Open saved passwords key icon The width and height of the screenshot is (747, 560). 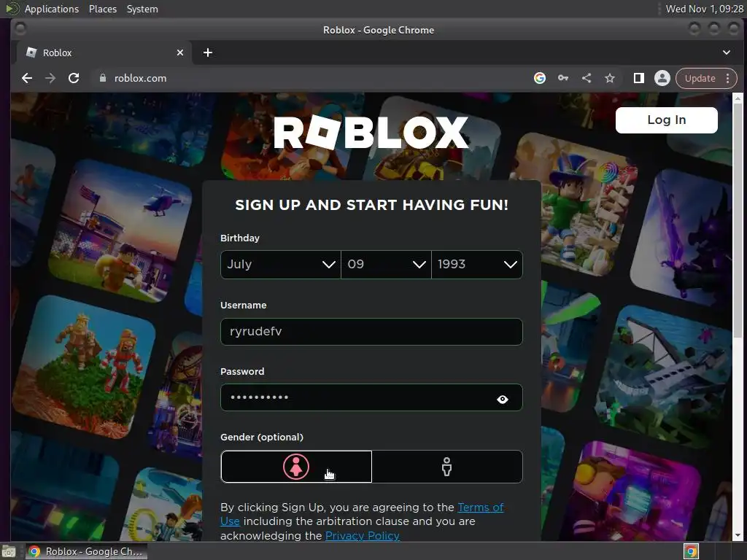[563, 78]
